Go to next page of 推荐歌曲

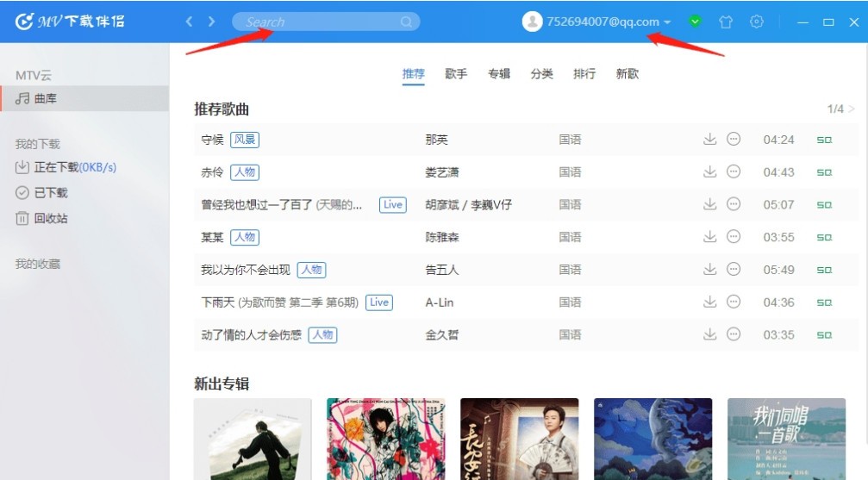pos(852,109)
